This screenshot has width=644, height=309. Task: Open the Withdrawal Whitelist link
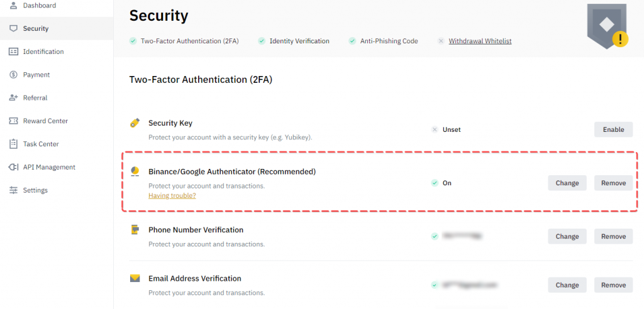[x=480, y=41]
